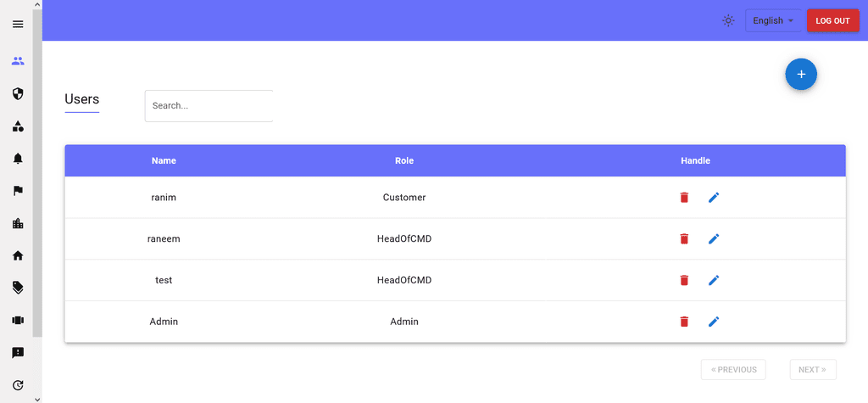The height and width of the screenshot is (403, 868).
Task: Click the blue add user plus button
Action: 801,74
